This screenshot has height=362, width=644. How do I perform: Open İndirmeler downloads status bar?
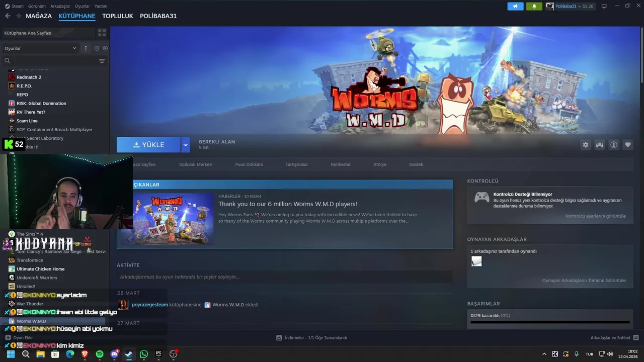[311, 338]
